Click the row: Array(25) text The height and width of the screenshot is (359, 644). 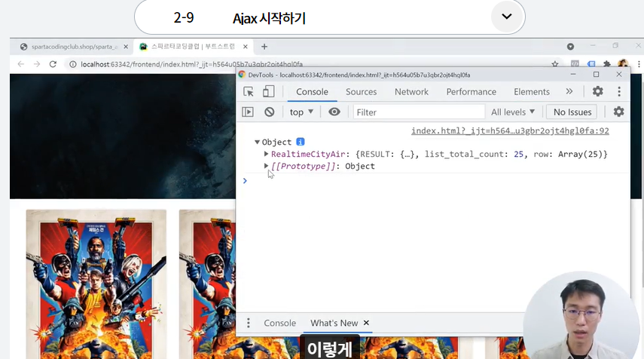click(x=569, y=154)
